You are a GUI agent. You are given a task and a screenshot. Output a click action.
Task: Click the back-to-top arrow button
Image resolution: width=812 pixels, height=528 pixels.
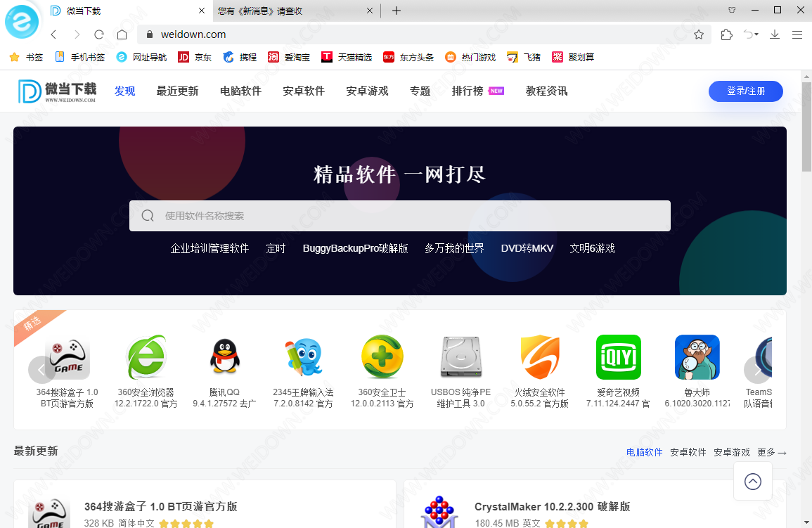753,482
